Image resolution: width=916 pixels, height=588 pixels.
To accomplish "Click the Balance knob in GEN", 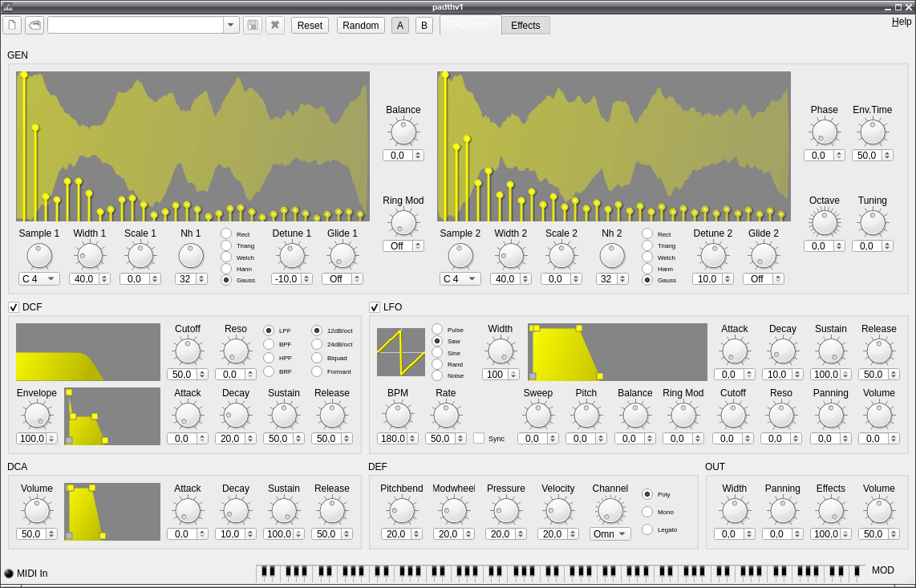I will [x=403, y=132].
